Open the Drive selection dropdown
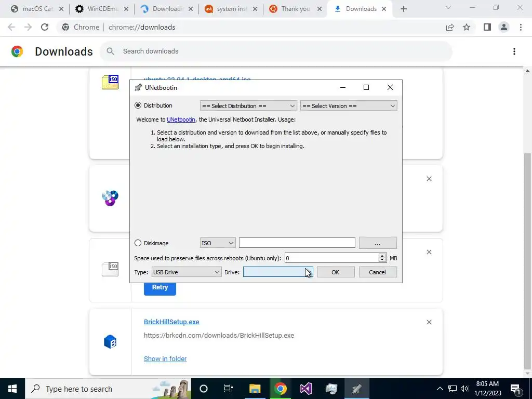Screen dimensions: 532x399 click(x=278, y=272)
